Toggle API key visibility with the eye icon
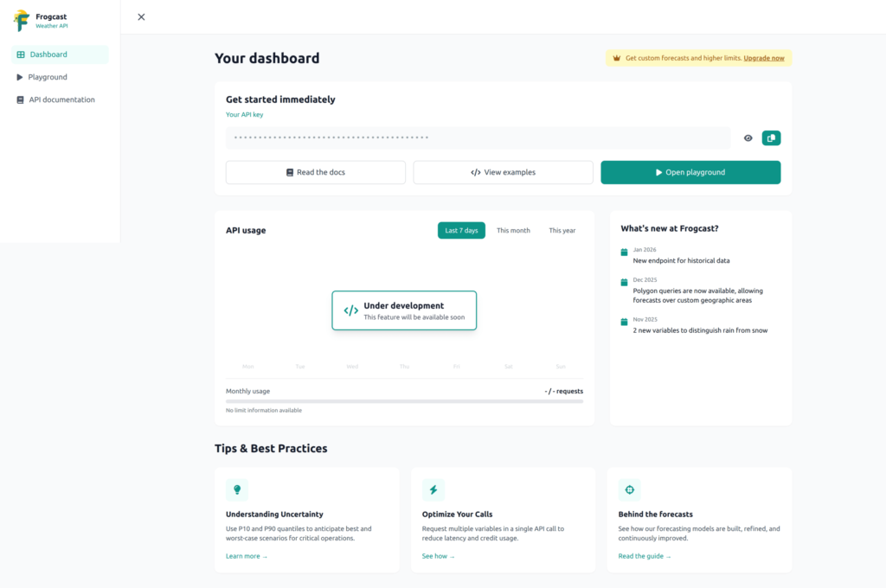The height and width of the screenshot is (588, 886). pos(748,137)
